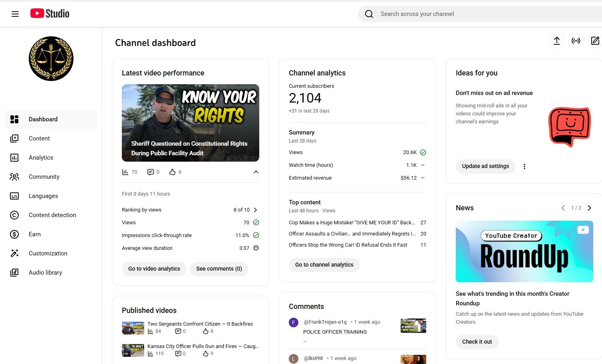The height and width of the screenshot is (364, 602).
Task: Click Go to channel analytics button
Action: click(324, 265)
